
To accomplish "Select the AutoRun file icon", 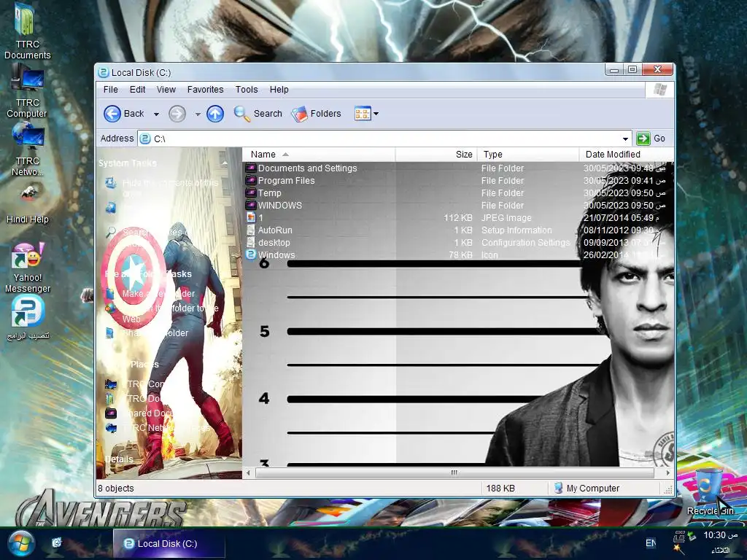I will coord(251,230).
